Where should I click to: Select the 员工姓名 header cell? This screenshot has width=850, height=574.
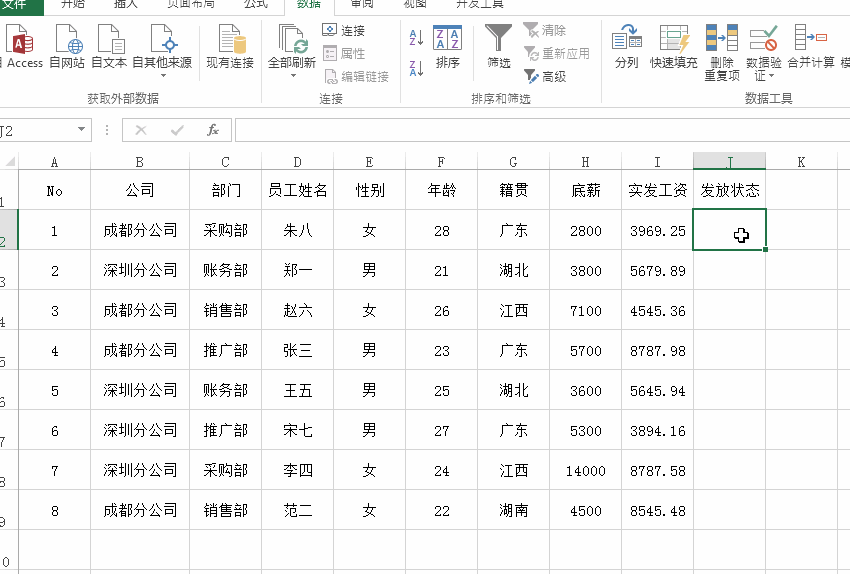[x=298, y=190]
